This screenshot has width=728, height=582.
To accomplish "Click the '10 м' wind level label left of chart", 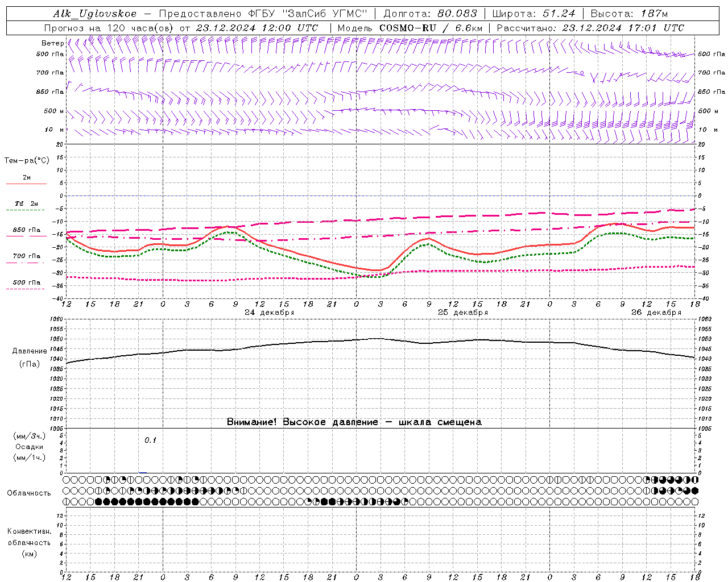I will [53, 130].
